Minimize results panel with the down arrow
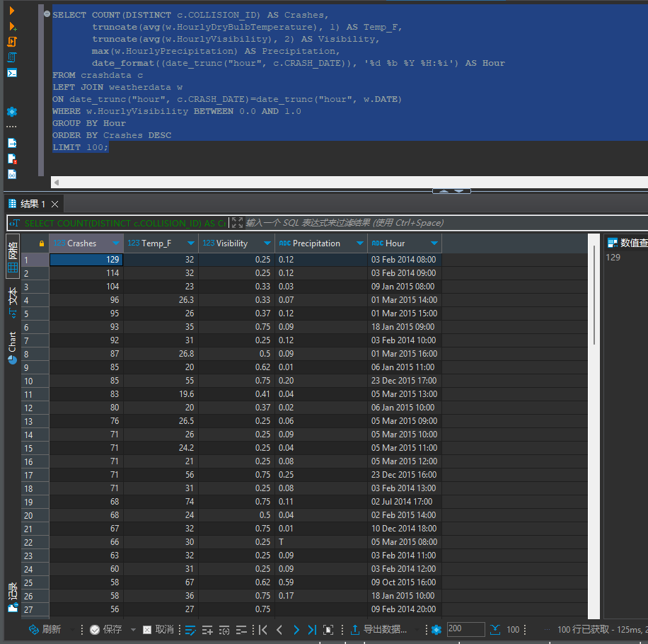 point(459,191)
